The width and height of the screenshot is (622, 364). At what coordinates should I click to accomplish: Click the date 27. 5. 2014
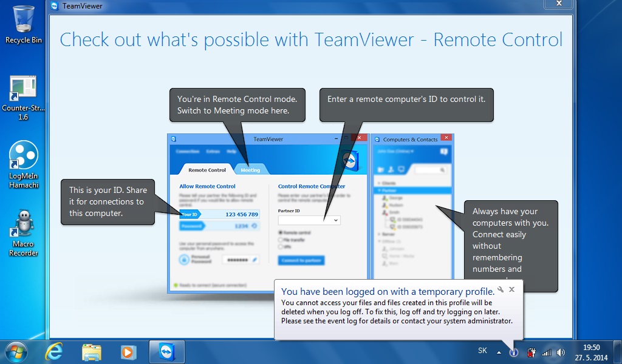point(591,358)
